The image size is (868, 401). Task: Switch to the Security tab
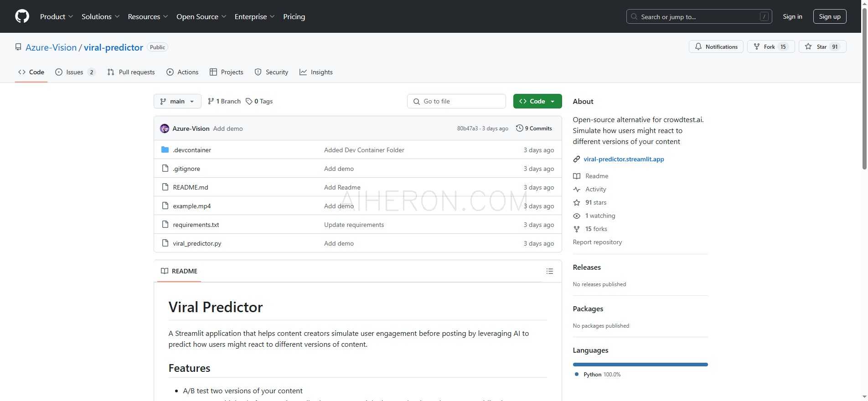(x=271, y=72)
